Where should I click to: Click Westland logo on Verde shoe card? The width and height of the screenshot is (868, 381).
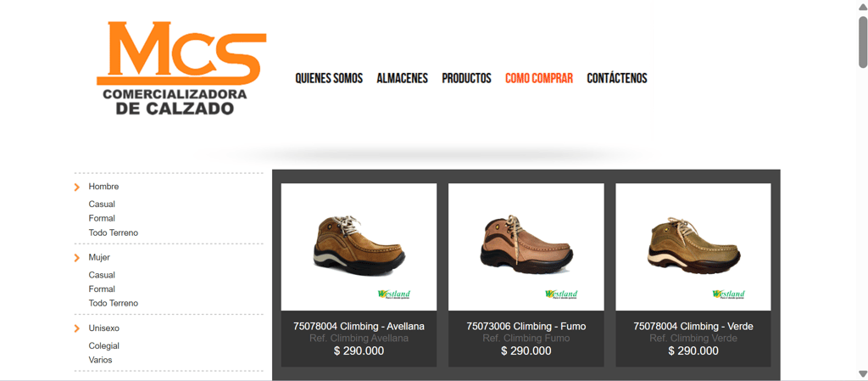coord(728,294)
